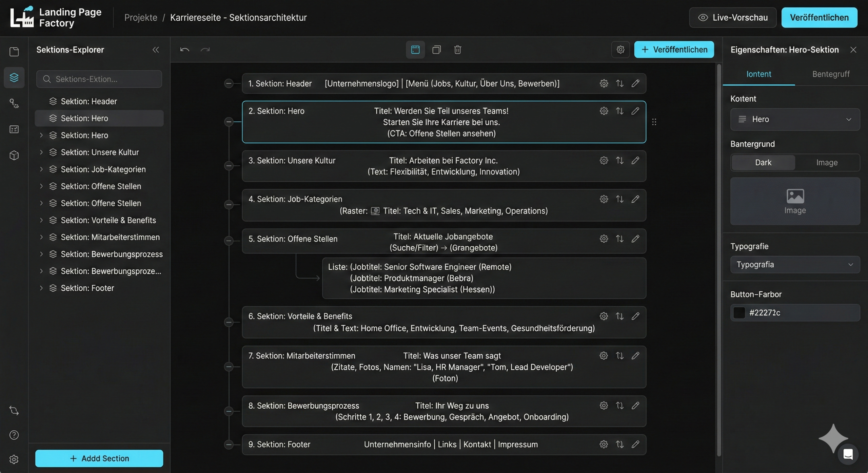The image size is (868, 473).
Task: Switch the Bantergrund to Dark mode
Action: [x=763, y=163]
